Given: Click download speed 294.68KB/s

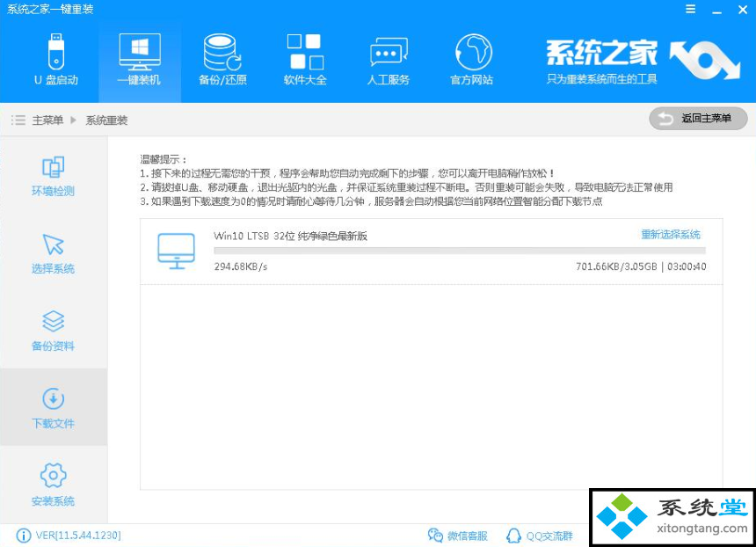Looking at the screenshot, I should click(x=241, y=266).
